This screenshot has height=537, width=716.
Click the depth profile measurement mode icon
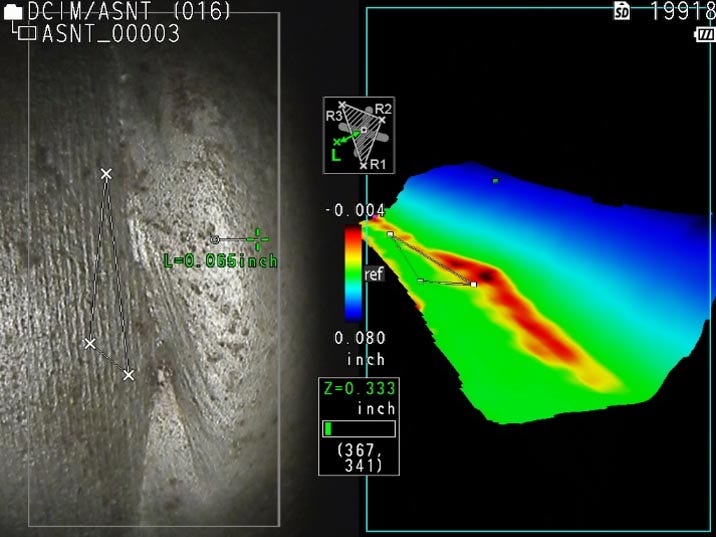pos(359,135)
